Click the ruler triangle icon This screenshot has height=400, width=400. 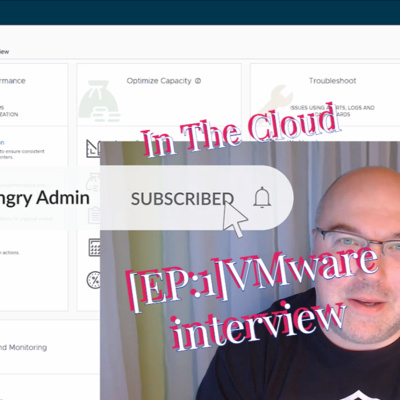point(93,149)
